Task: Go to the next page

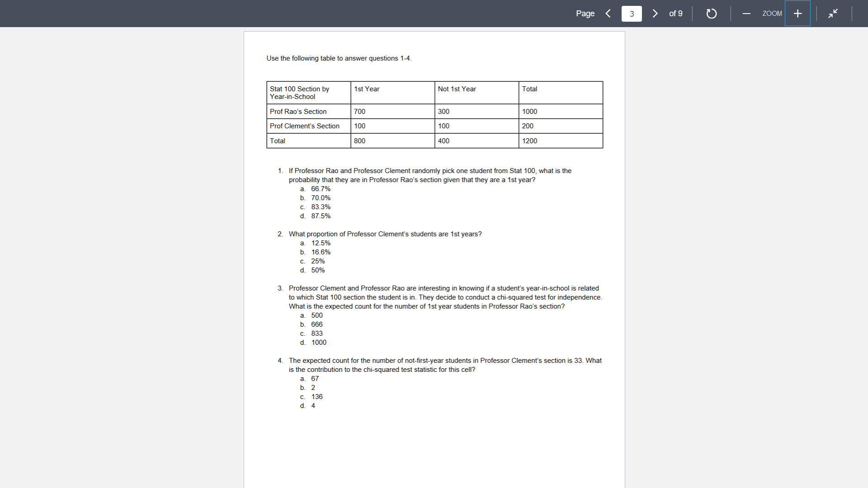Action: [655, 14]
